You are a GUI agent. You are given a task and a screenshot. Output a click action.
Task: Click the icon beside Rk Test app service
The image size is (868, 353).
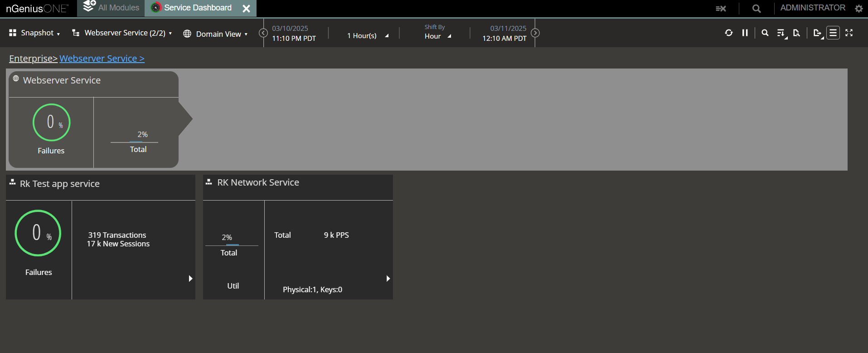[13, 182]
